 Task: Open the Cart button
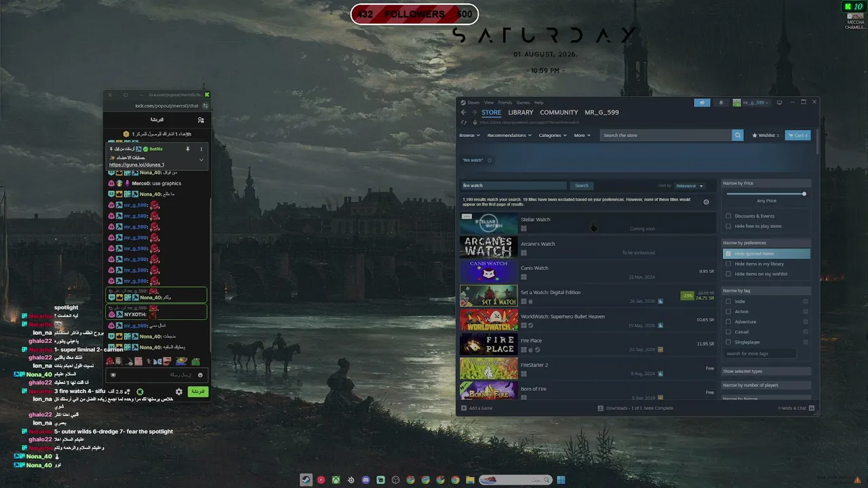point(797,136)
